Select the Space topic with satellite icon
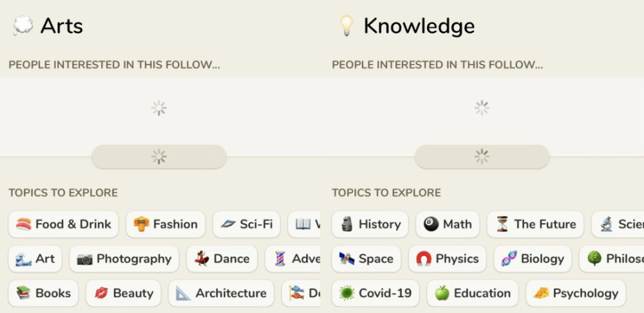This screenshot has width=644, height=313. [x=366, y=259]
